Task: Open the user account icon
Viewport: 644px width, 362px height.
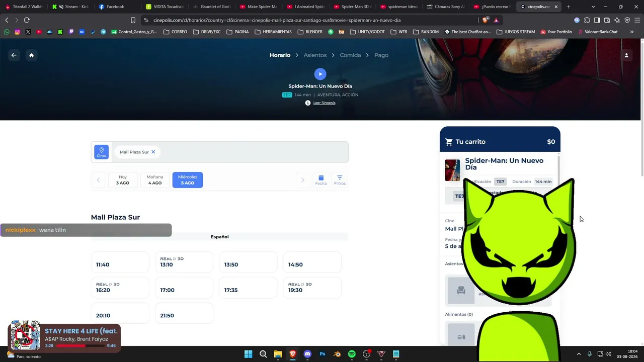Action: click(x=626, y=55)
